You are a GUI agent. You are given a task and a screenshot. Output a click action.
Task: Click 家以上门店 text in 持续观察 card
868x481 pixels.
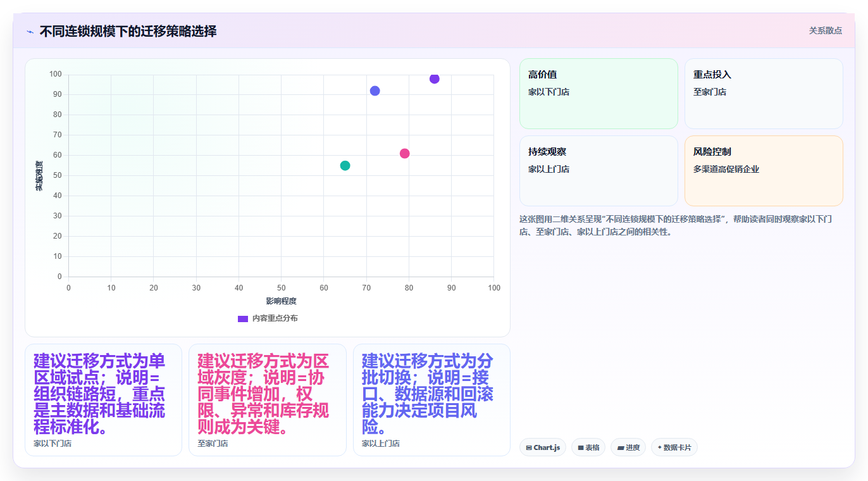click(x=549, y=169)
